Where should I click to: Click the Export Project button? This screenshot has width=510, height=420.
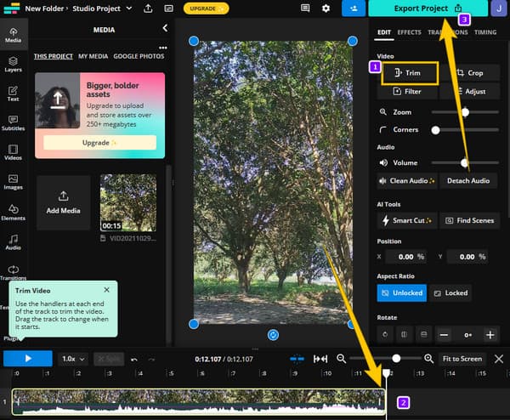(x=428, y=9)
